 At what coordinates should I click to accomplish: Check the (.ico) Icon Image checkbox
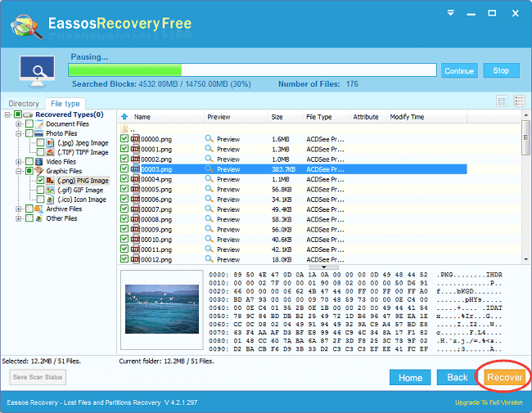40,200
